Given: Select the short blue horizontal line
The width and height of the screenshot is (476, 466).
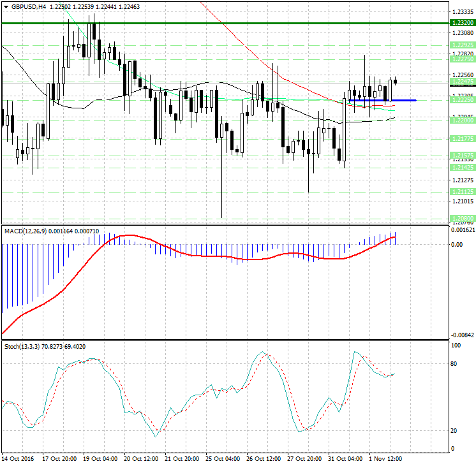Looking at the screenshot, I should click(x=382, y=100).
